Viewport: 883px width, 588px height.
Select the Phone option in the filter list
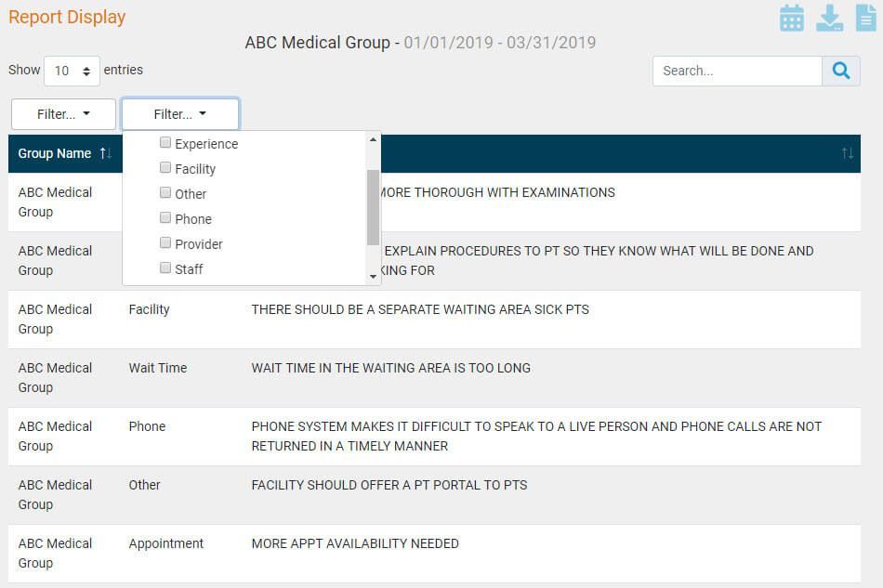click(x=192, y=219)
